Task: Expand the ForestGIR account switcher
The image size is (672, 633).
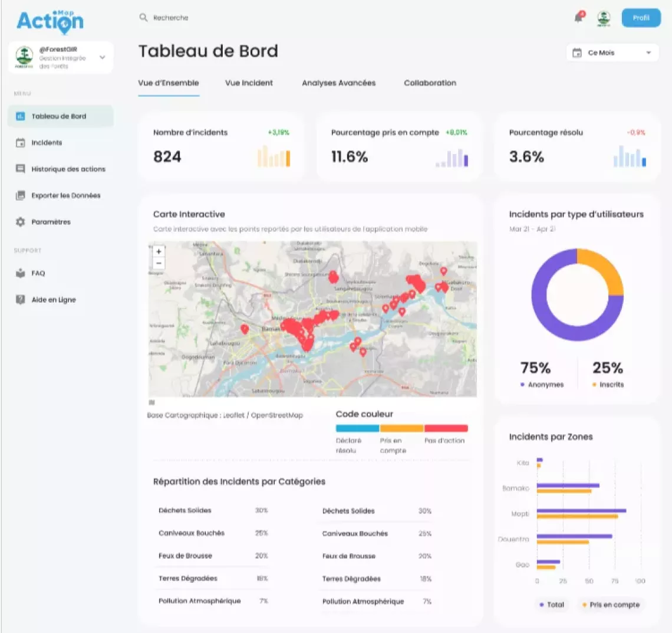Action: (103, 57)
